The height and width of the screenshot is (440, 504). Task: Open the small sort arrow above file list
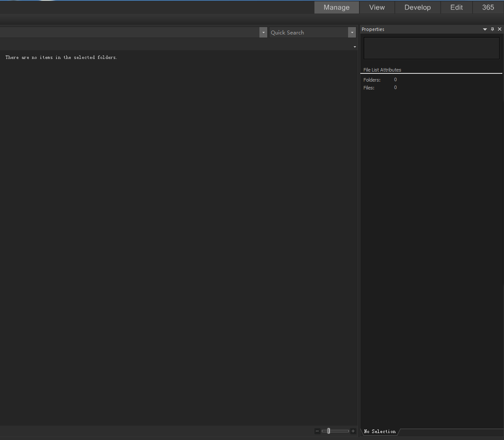click(354, 46)
